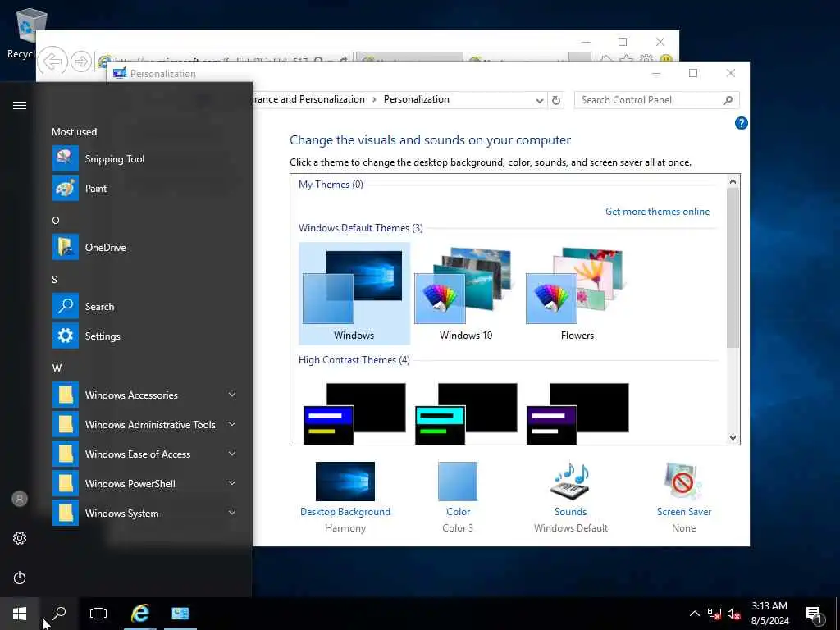This screenshot has height=630, width=840.
Task: Open OneDrive in the Start menu
Action: tap(144, 248)
